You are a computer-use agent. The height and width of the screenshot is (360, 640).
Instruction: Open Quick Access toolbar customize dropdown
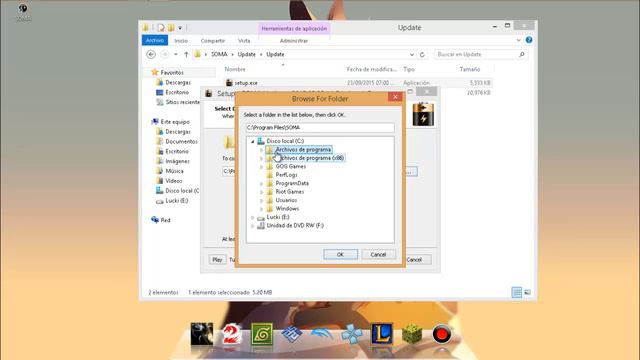point(180,28)
